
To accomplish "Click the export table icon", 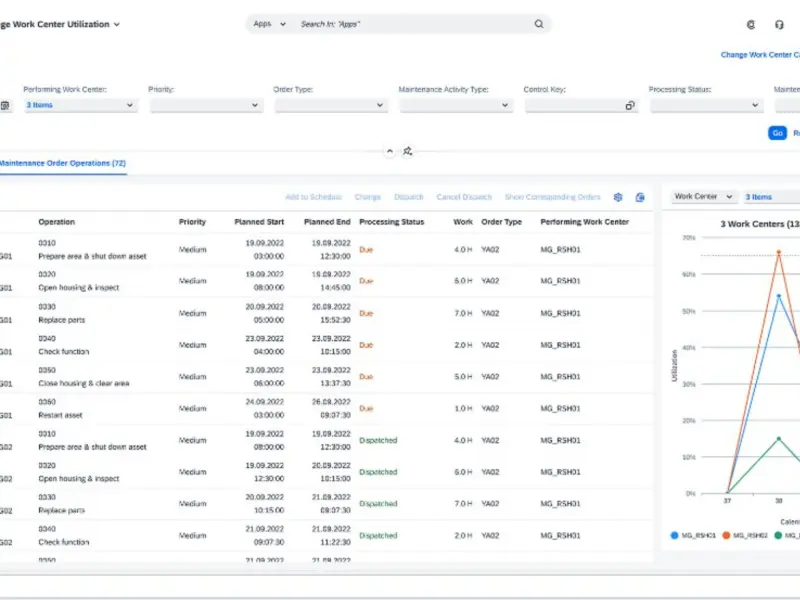I will [640, 197].
